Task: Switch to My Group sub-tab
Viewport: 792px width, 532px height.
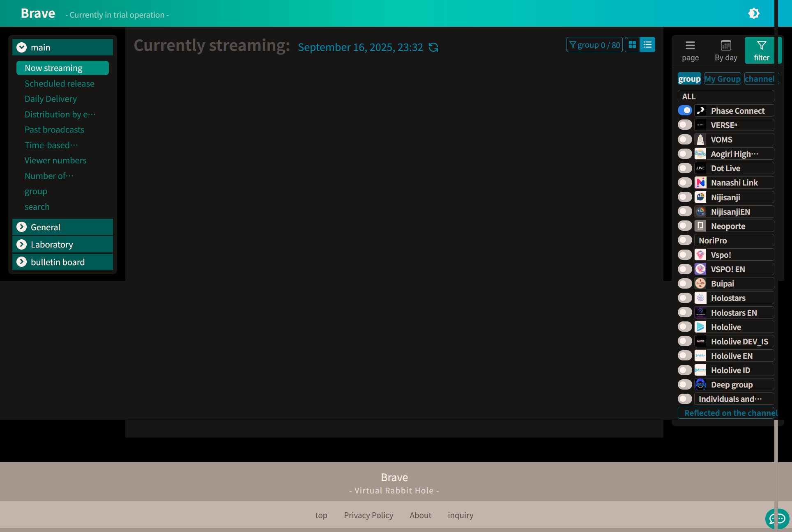Action: click(x=723, y=79)
